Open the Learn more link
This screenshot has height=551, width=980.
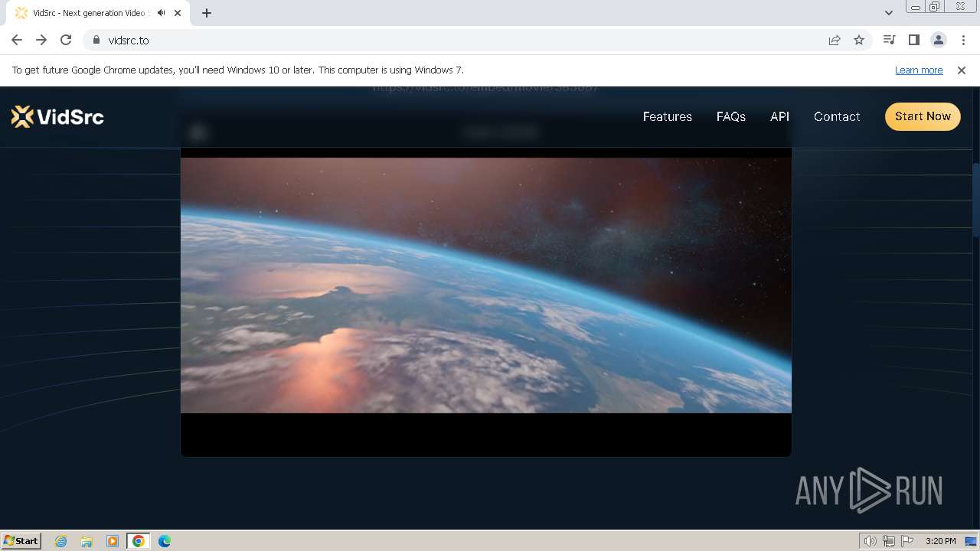[919, 70]
